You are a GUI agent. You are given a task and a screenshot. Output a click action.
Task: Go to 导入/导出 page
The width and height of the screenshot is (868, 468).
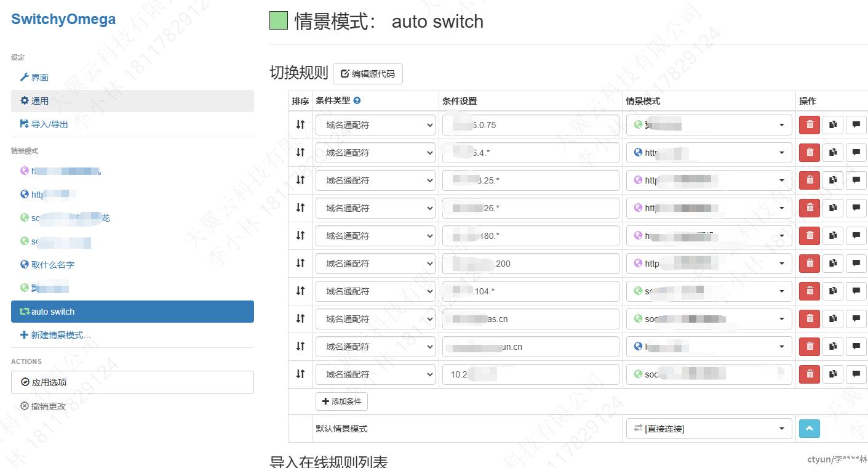pyautogui.click(x=132, y=124)
